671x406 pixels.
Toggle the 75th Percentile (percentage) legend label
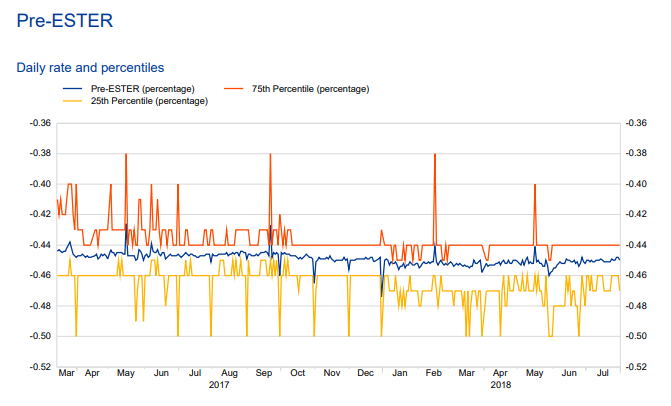pyautogui.click(x=310, y=89)
